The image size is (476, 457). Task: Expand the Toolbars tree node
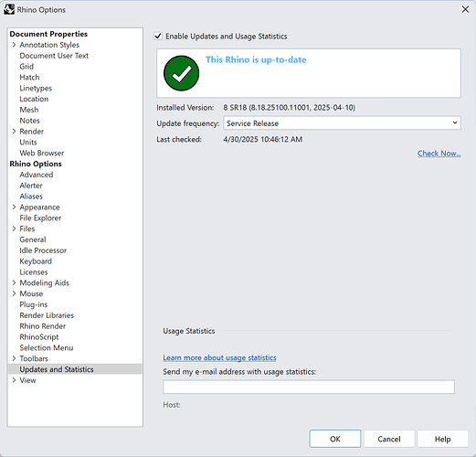14,358
